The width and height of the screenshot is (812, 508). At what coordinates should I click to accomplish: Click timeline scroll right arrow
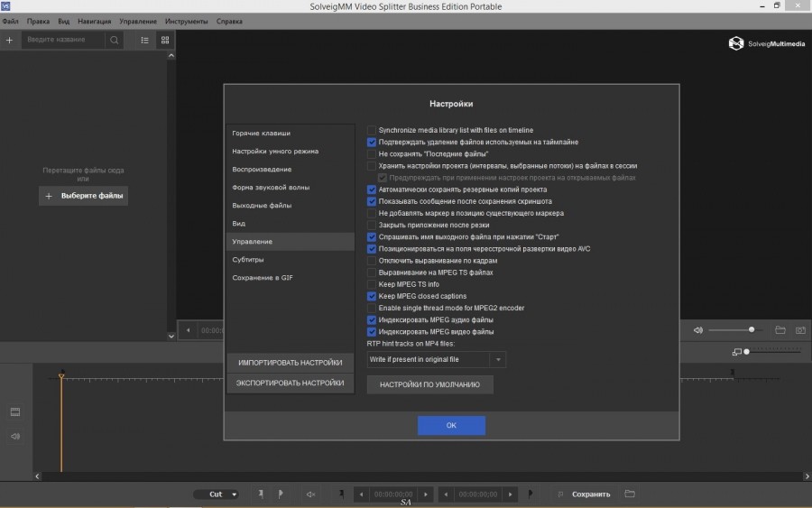pos(807,476)
